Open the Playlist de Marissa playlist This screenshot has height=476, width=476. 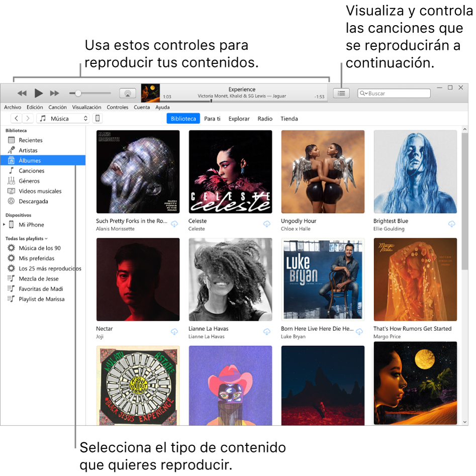(43, 299)
